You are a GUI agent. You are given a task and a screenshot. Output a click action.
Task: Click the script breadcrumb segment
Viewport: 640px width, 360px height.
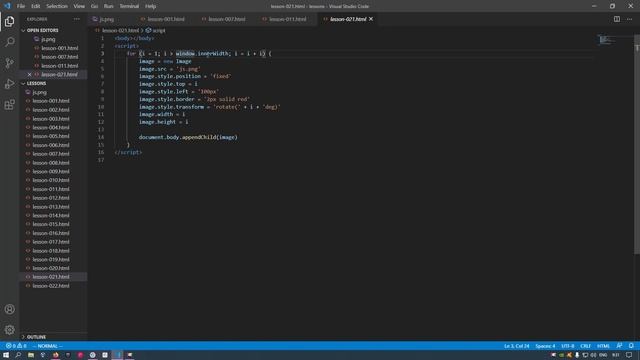tap(156, 31)
